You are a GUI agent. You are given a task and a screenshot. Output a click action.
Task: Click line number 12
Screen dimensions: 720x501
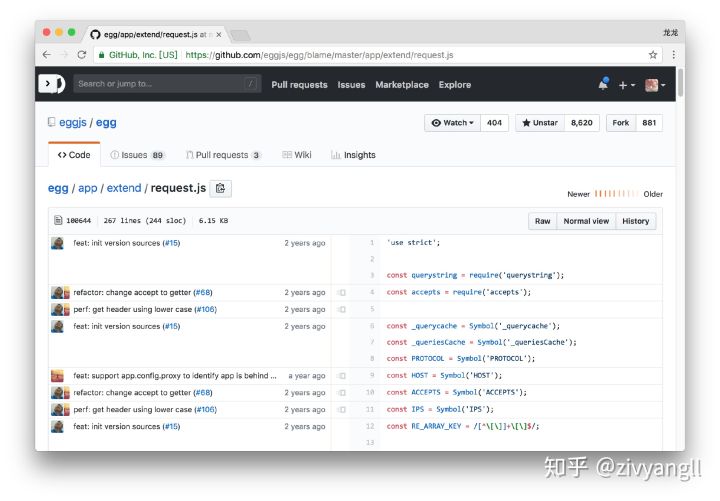(370, 426)
